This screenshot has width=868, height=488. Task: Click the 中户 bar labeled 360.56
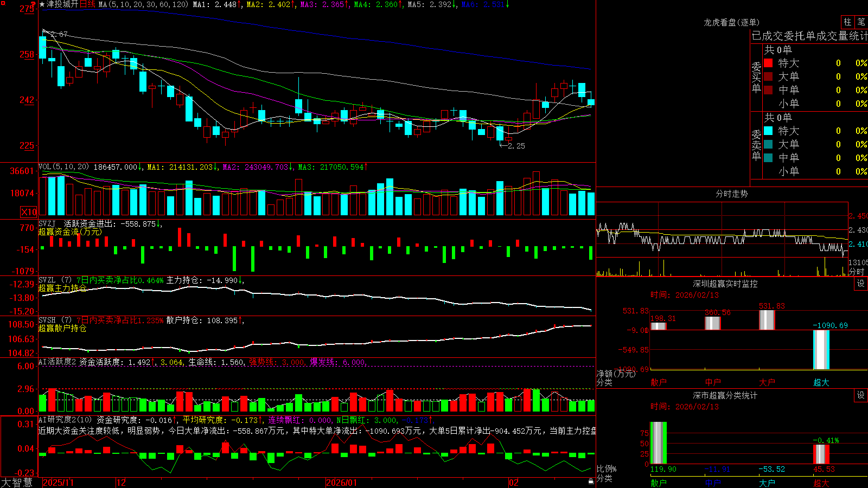coord(713,323)
